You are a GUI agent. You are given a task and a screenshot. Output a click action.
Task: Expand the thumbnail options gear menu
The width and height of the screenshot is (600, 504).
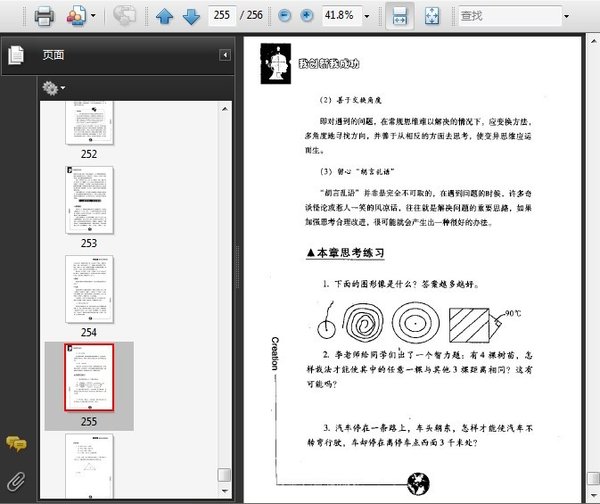pyautogui.click(x=54, y=88)
